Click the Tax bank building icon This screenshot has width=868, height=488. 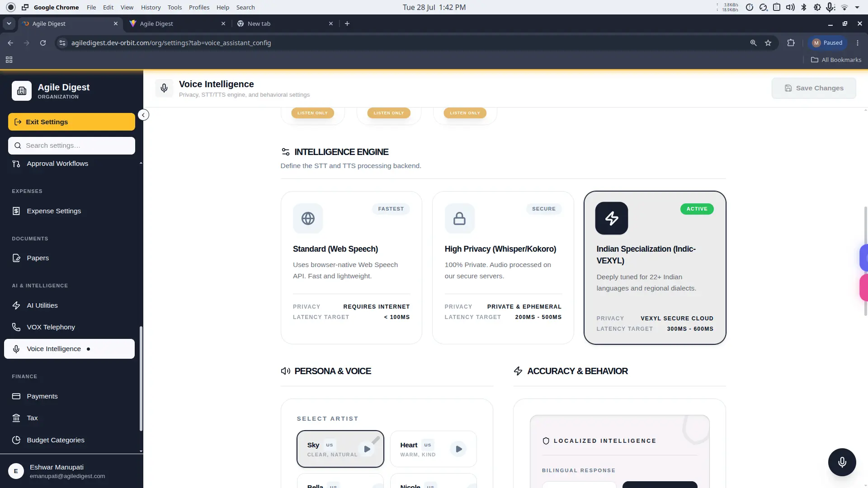(16, 418)
